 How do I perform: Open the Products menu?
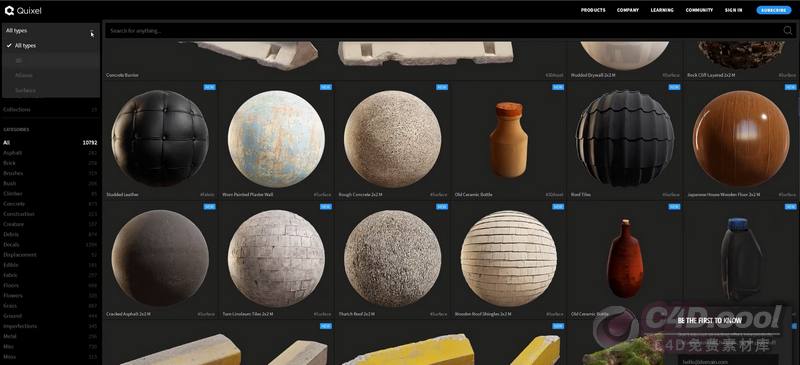[593, 10]
